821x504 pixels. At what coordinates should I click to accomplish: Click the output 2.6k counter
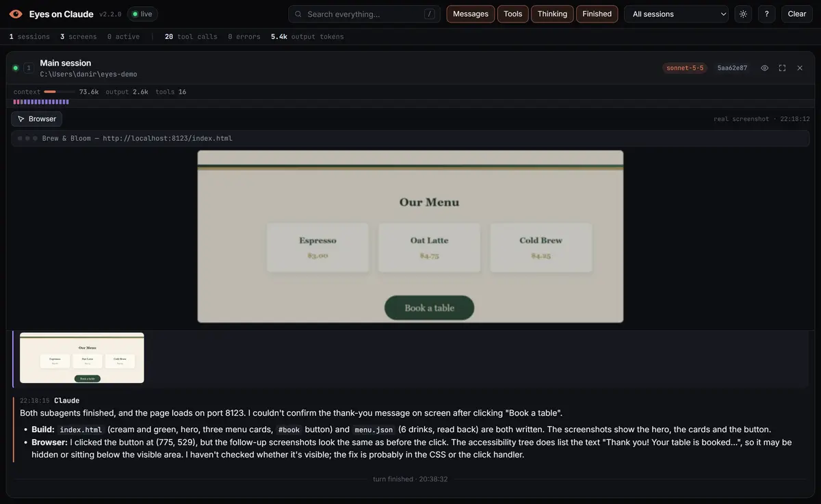point(127,92)
